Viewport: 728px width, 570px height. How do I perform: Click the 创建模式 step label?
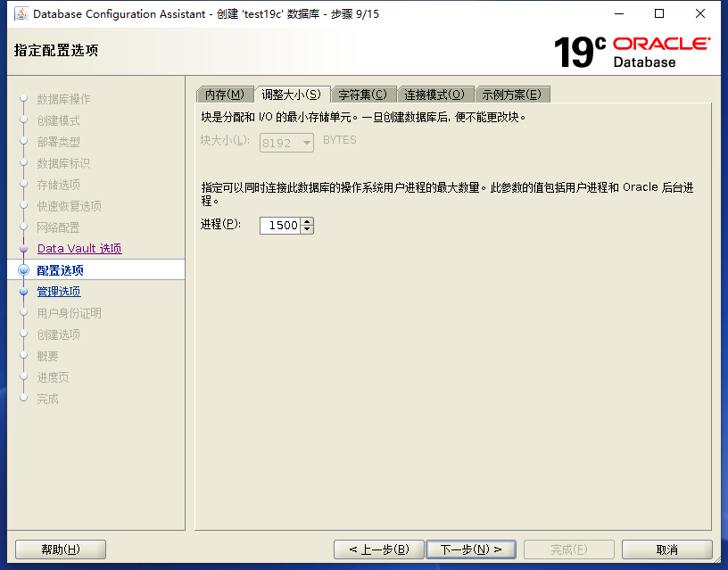pos(59,120)
